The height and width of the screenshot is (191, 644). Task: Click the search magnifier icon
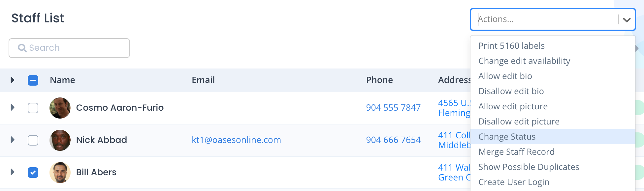point(22,48)
